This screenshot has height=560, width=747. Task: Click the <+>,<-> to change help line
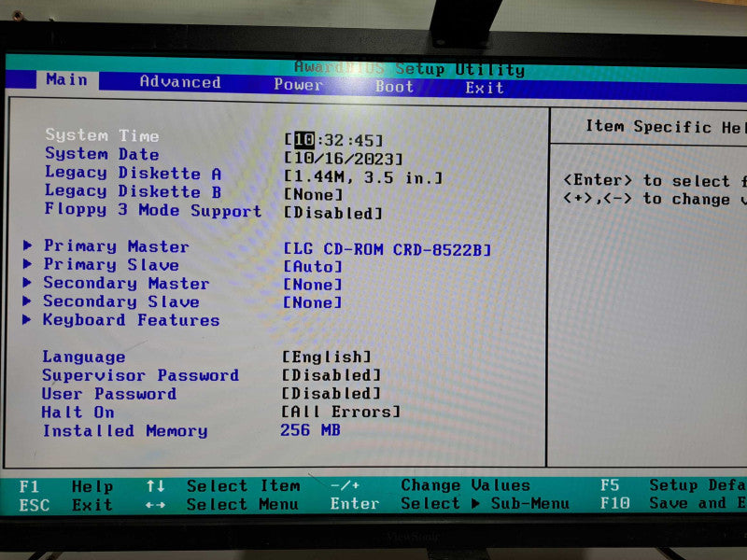[655, 199]
